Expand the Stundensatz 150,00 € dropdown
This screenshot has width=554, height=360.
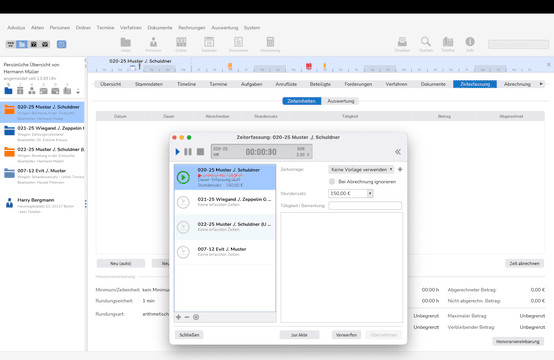tap(370, 193)
